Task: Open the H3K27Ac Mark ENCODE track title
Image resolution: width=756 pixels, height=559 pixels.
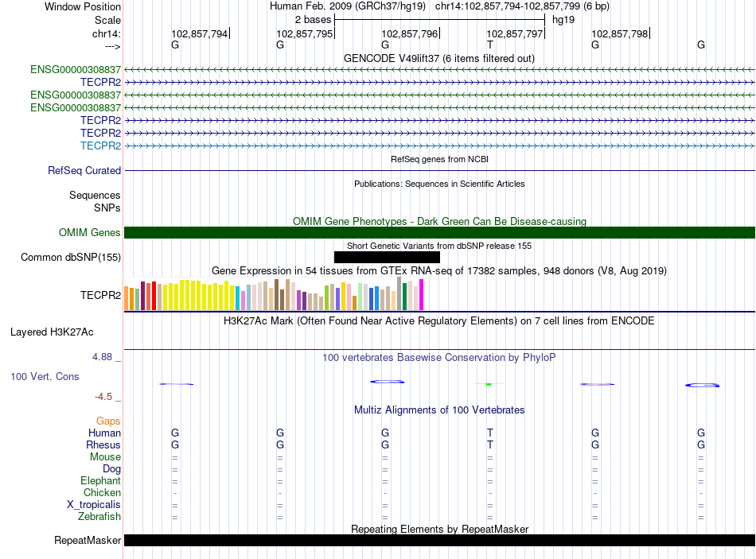Action: tap(438, 321)
